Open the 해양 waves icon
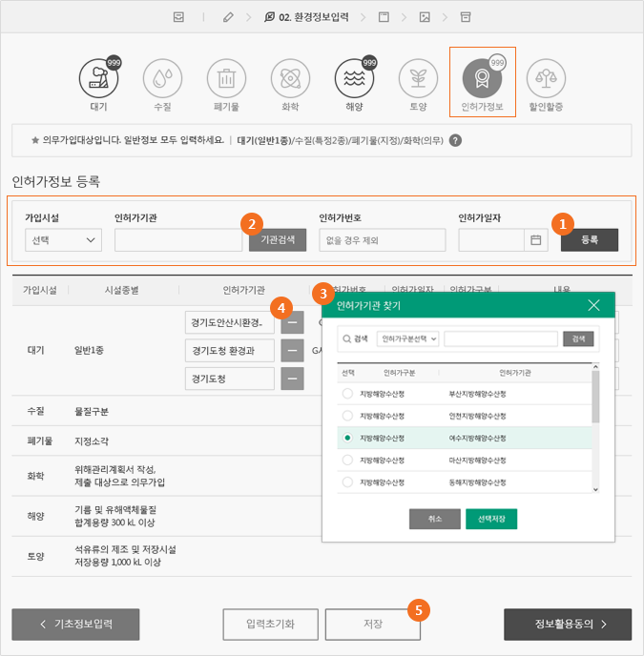 pyautogui.click(x=354, y=78)
